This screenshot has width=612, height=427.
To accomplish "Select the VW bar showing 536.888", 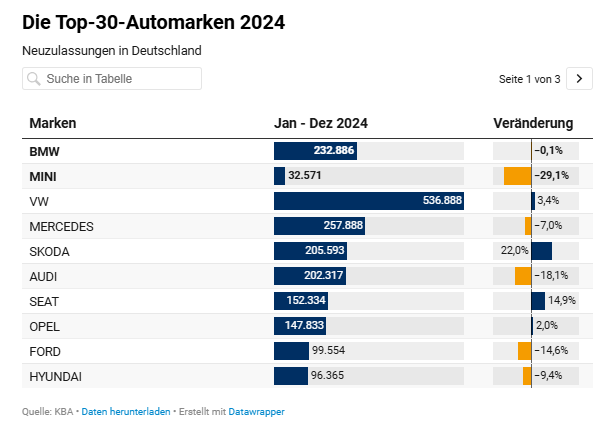I will (x=369, y=201).
